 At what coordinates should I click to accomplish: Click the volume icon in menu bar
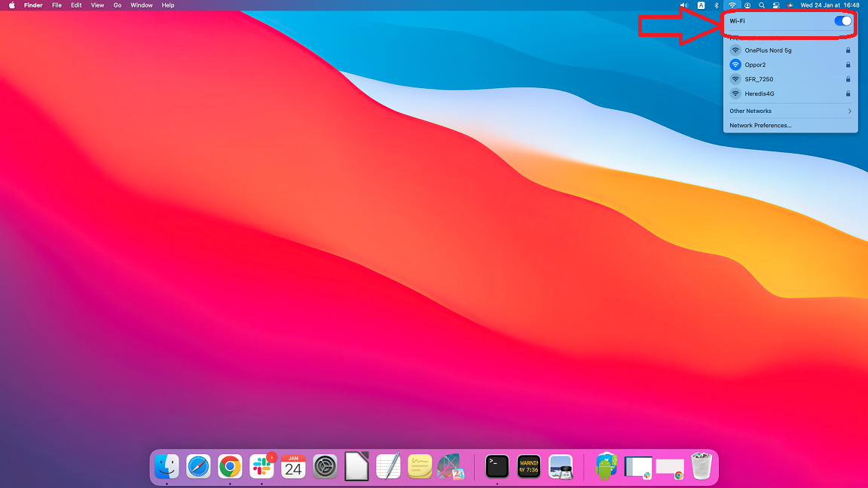(684, 5)
